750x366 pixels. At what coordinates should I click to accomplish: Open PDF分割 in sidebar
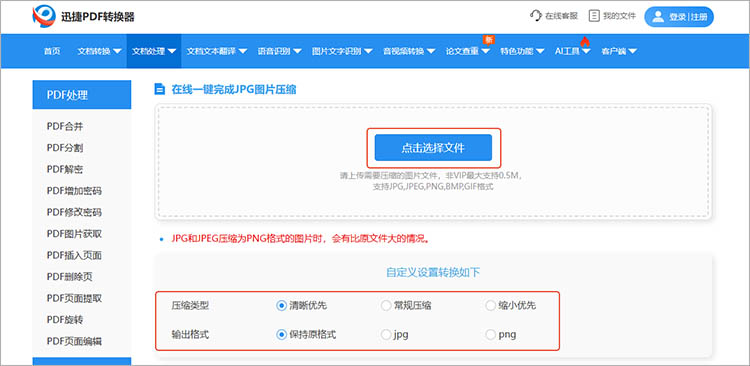pos(65,148)
